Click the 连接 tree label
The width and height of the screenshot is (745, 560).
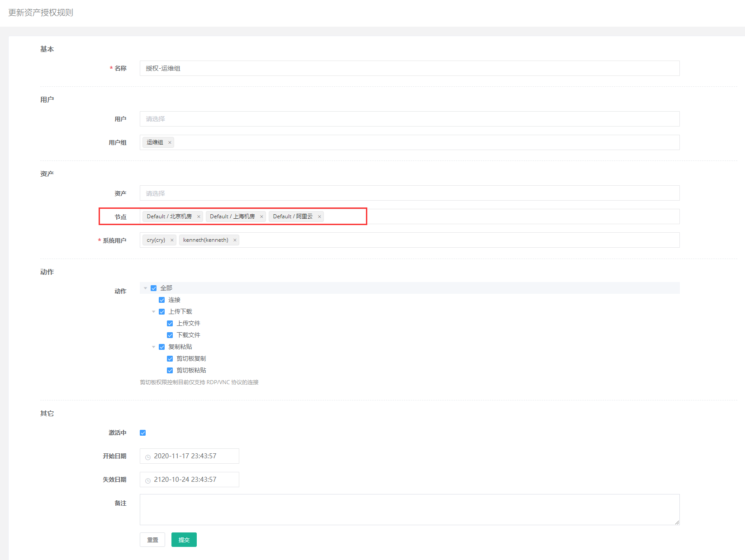click(x=174, y=300)
